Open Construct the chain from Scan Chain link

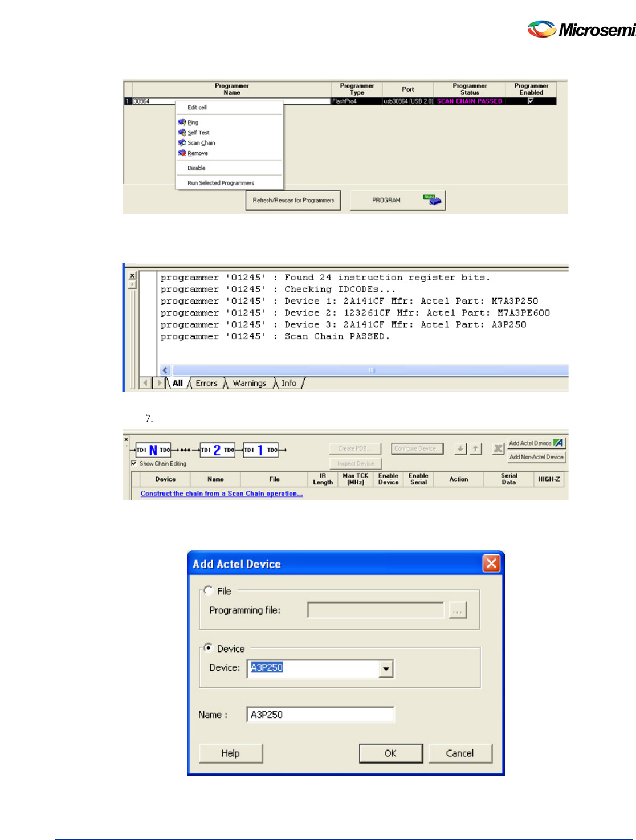click(221, 493)
